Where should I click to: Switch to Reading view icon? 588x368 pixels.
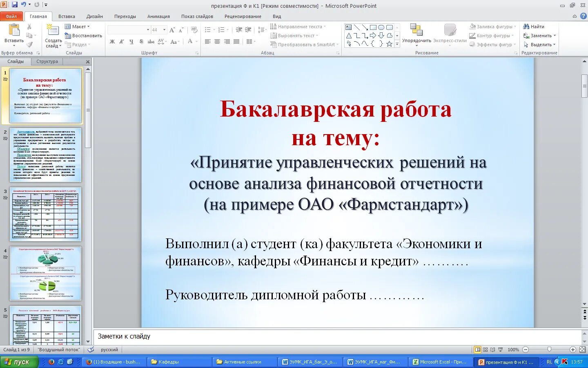pyautogui.click(x=493, y=350)
